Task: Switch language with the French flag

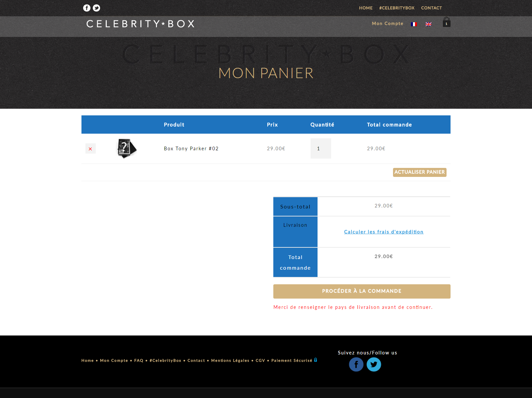Action: [x=414, y=24]
